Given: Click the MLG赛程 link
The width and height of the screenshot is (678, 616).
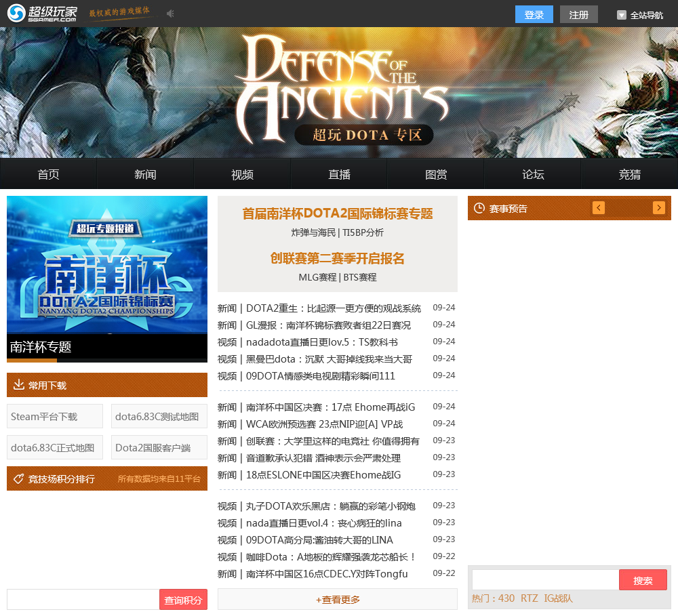Looking at the screenshot, I should (x=317, y=277).
